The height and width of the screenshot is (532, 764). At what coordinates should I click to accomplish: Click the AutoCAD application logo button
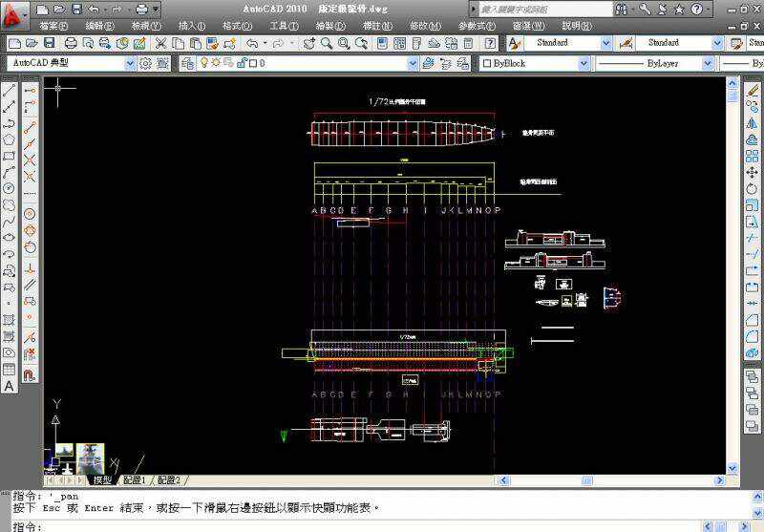[15, 16]
